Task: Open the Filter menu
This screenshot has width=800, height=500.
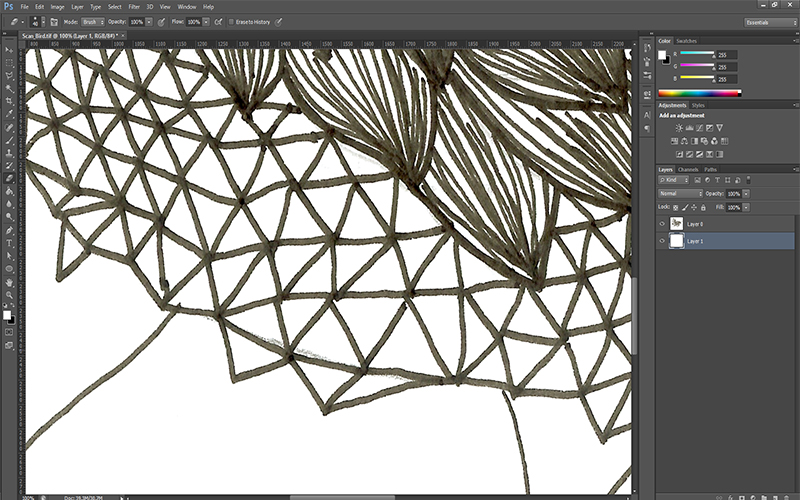Action: (133, 6)
